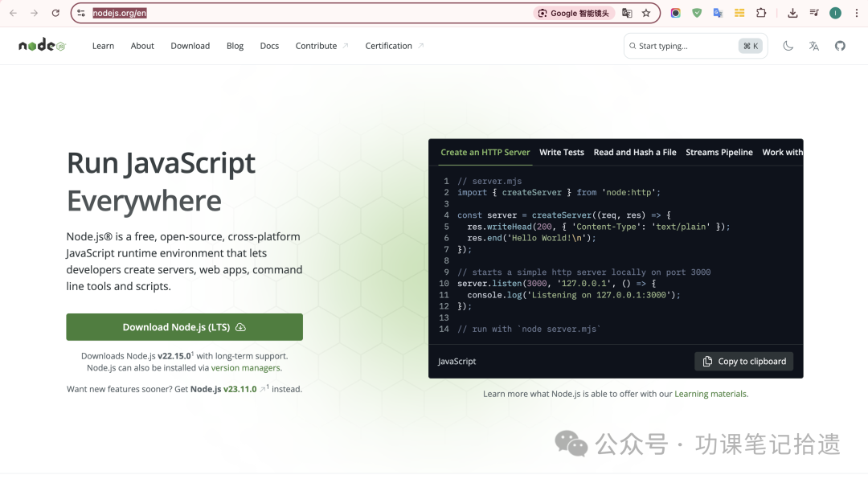Screen dimensions: 868x479
Task: Toggle dark mode with moon icon
Action: (x=788, y=46)
